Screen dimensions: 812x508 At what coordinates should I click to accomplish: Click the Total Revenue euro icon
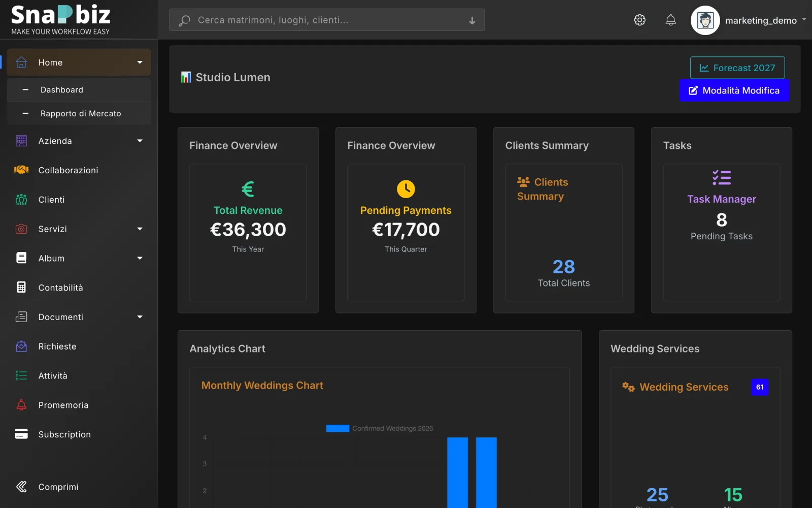[248, 189]
